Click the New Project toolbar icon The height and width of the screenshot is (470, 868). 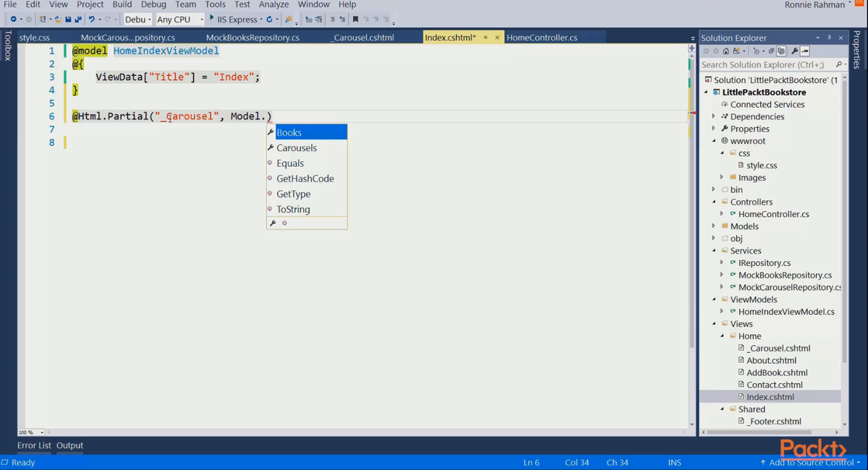pos(43,20)
